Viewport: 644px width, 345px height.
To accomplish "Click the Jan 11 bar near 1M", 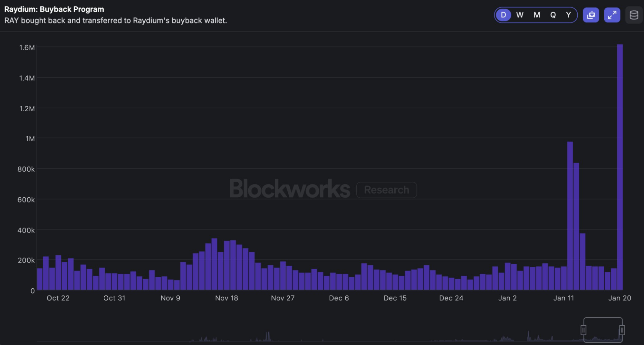I will [570, 216].
